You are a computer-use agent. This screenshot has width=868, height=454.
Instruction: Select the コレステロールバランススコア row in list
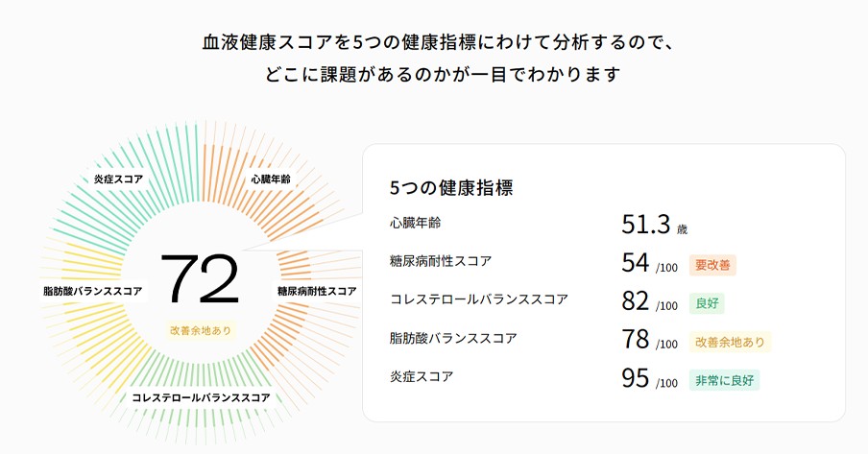479,299
